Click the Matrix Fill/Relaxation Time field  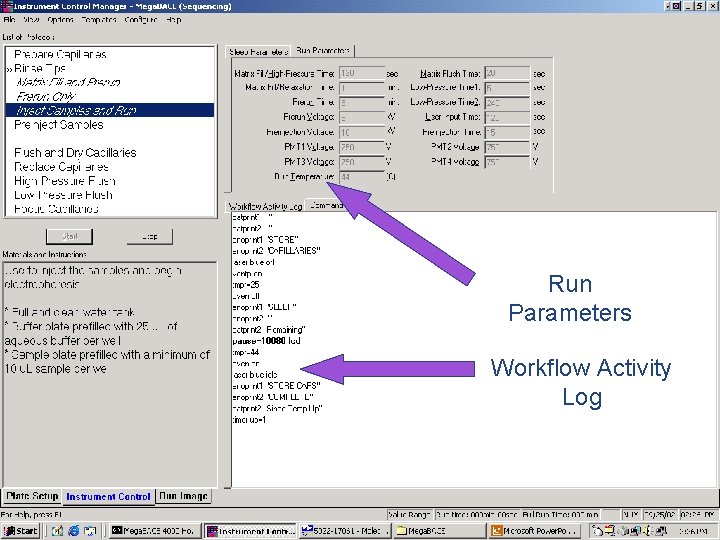pos(362,88)
